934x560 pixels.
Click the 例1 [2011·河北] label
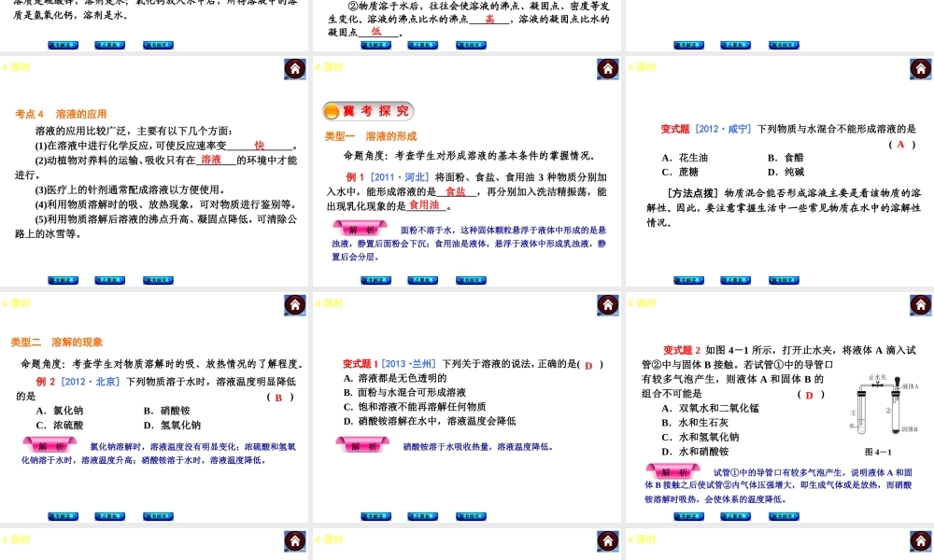tap(388, 177)
